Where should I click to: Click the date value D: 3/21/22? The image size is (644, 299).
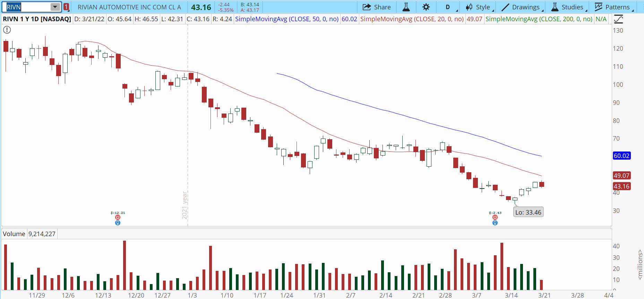[89, 19]
